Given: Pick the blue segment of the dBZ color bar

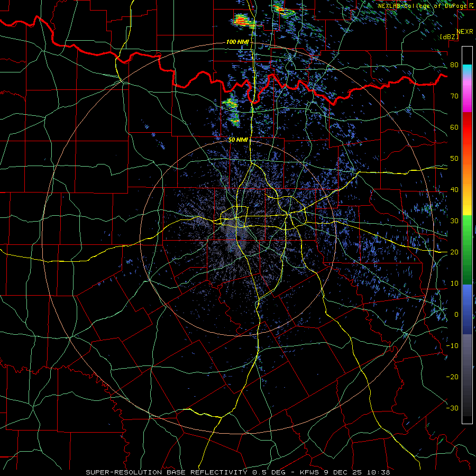Looking at the screenshot, I should coord(467,309).
